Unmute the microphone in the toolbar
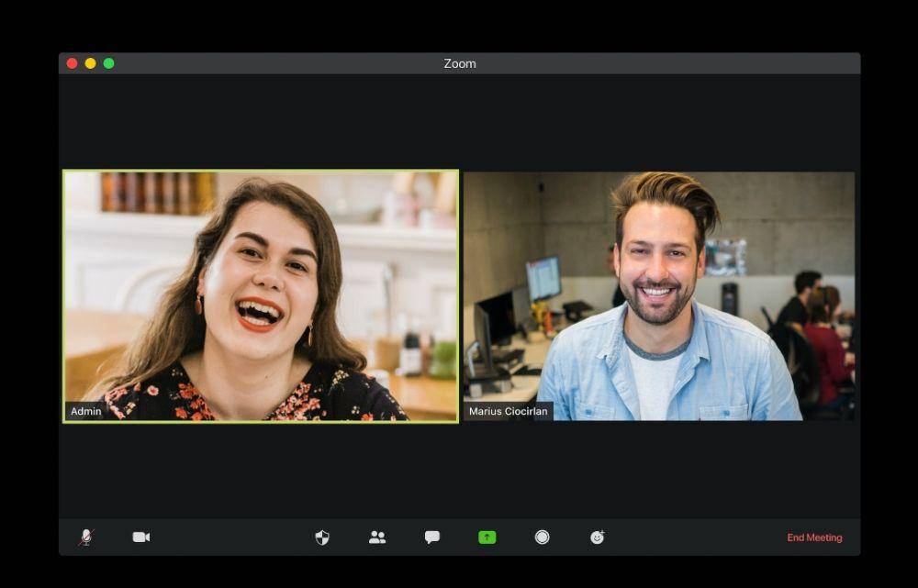Image resolution: width=918 pixels, height=588 pixels. tap(86, 538)
